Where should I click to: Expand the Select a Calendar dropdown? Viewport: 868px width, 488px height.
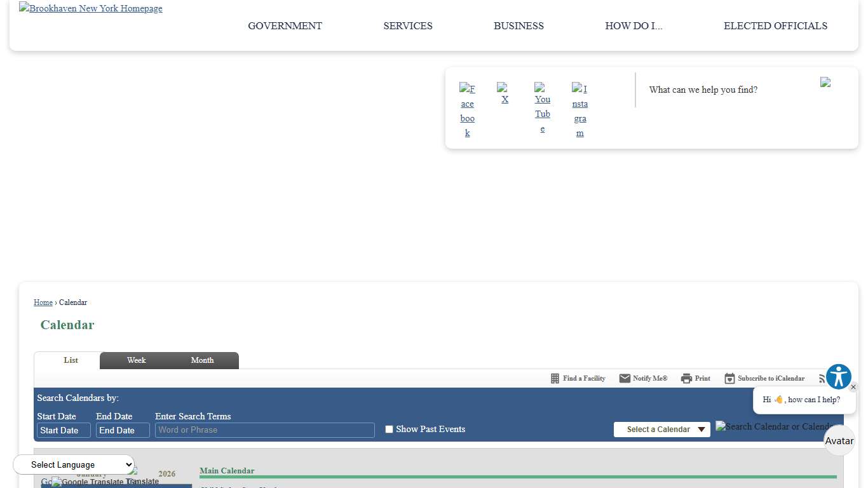(661, 430)
